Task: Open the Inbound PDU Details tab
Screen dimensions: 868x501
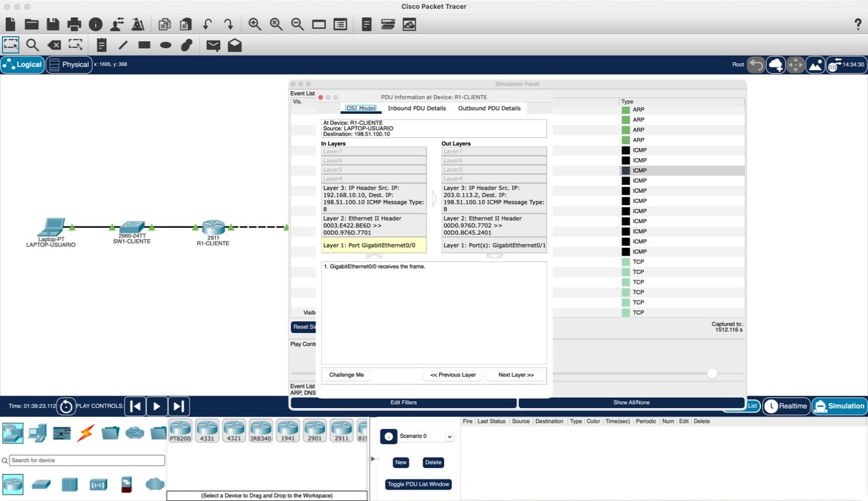Action: (x=417, y=108)
